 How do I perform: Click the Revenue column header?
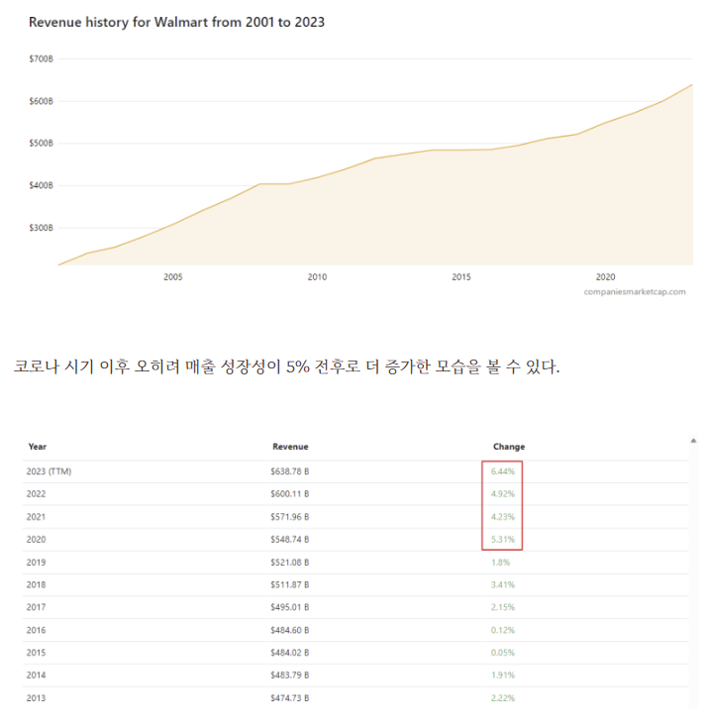(290, 447)
